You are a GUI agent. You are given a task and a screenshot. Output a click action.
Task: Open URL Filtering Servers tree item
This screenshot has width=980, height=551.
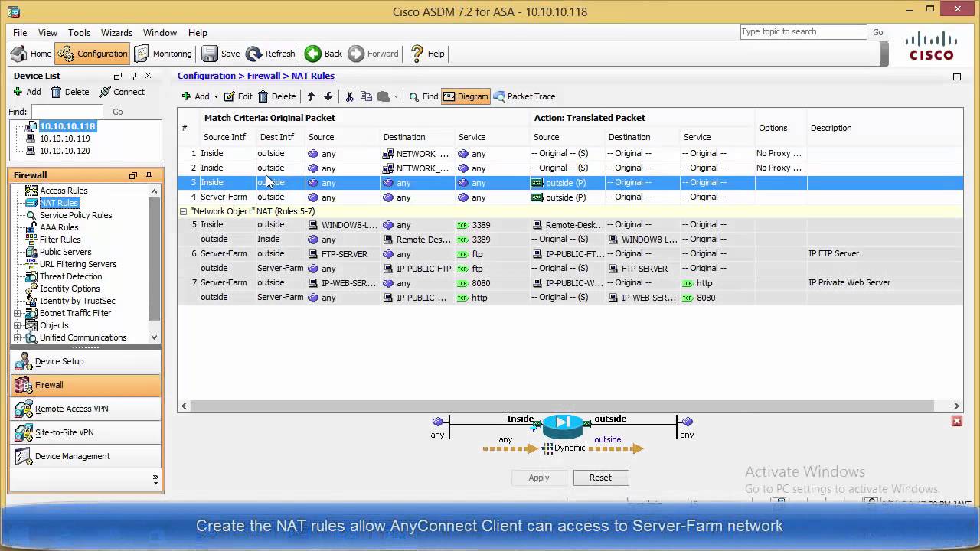point(78,264)
